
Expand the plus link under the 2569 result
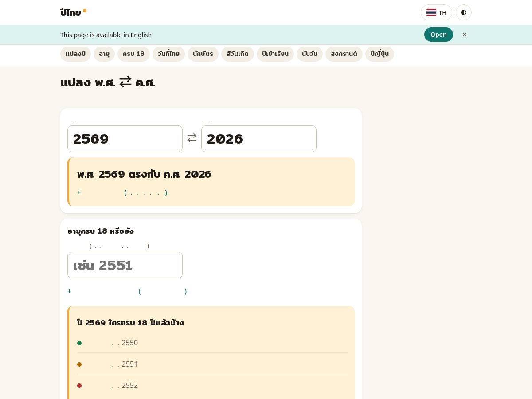(x=122, y=192)
